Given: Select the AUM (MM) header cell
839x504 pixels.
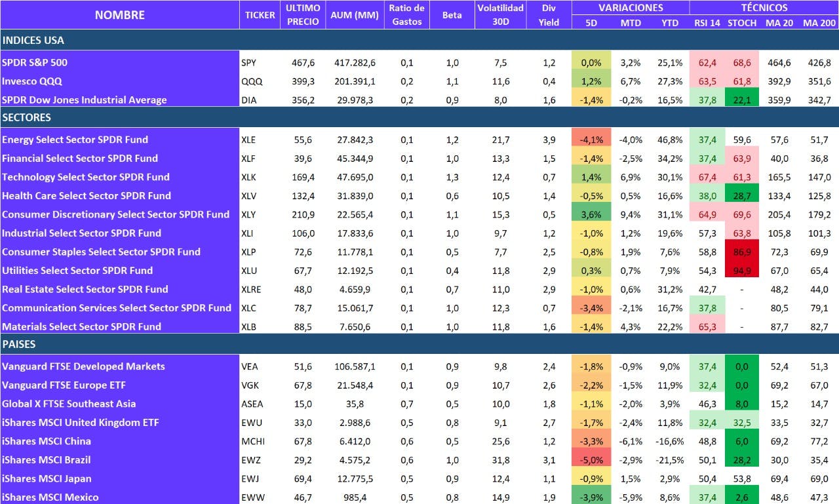Looking at the screenshot, I should pyautogui.click(x=354, y=14).
